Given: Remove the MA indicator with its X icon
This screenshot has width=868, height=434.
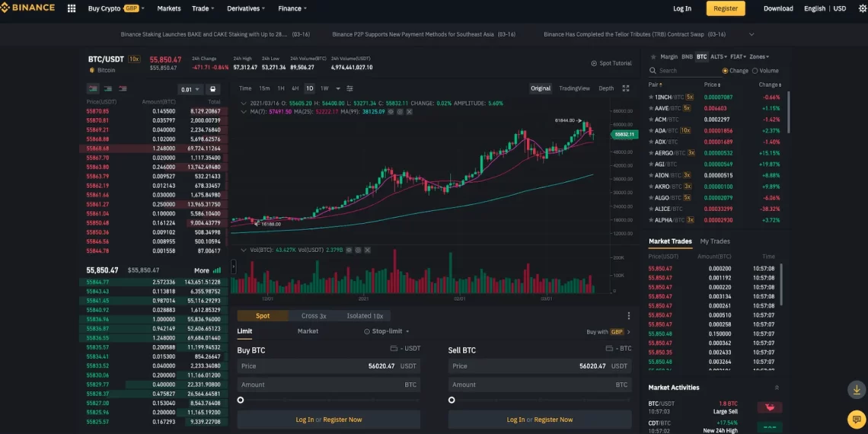Looking at the screenshot, I should pos(409,112).
